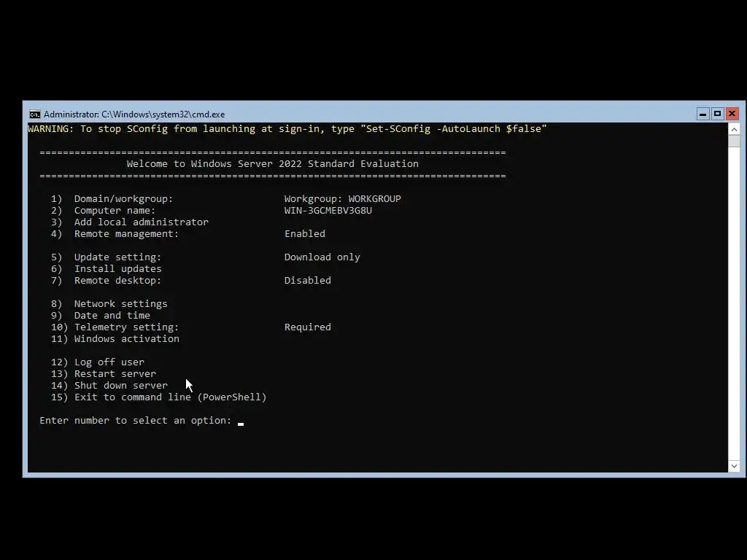Image resolution: width=747 pixels, height=560 pixels.
Task: Click the 'Enter number to select an option' prompt
Action: pos(135,421)
